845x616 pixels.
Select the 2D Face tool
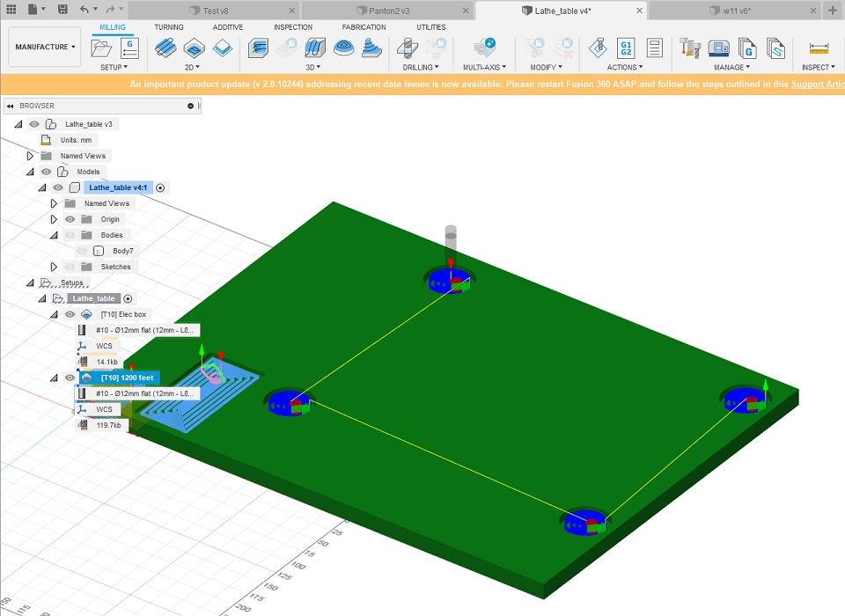pos(223,48)
